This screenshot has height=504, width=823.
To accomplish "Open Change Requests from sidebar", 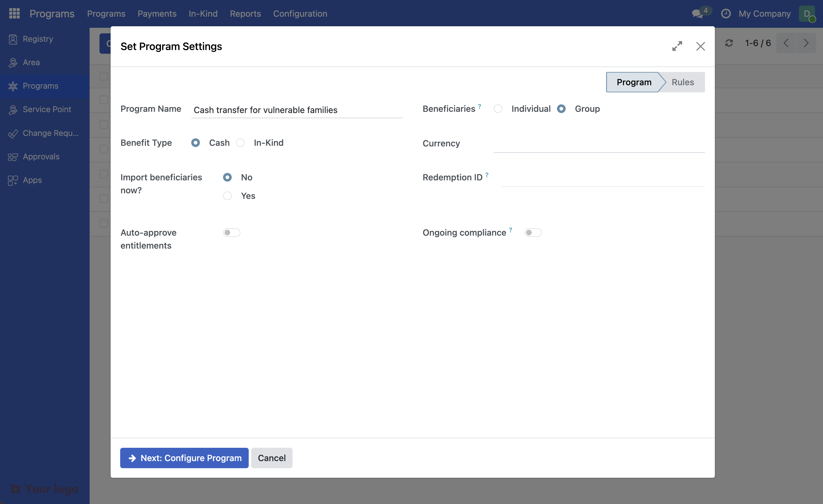I will point(13,133).
